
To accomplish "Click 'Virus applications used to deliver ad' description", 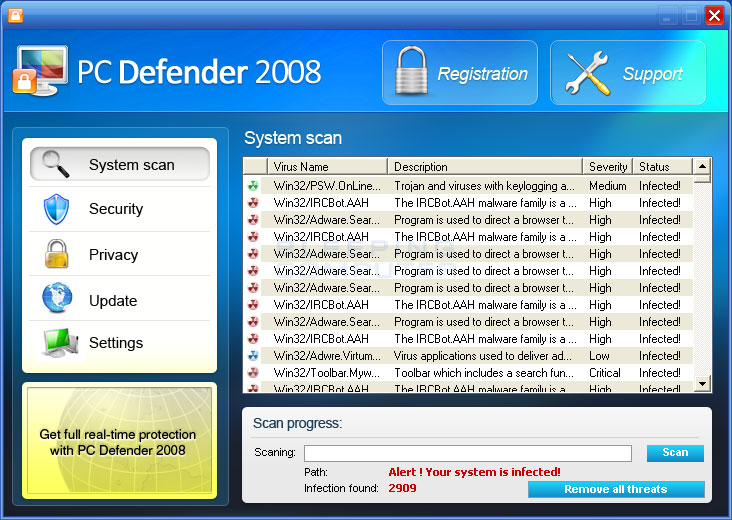I will pos(483,356).
